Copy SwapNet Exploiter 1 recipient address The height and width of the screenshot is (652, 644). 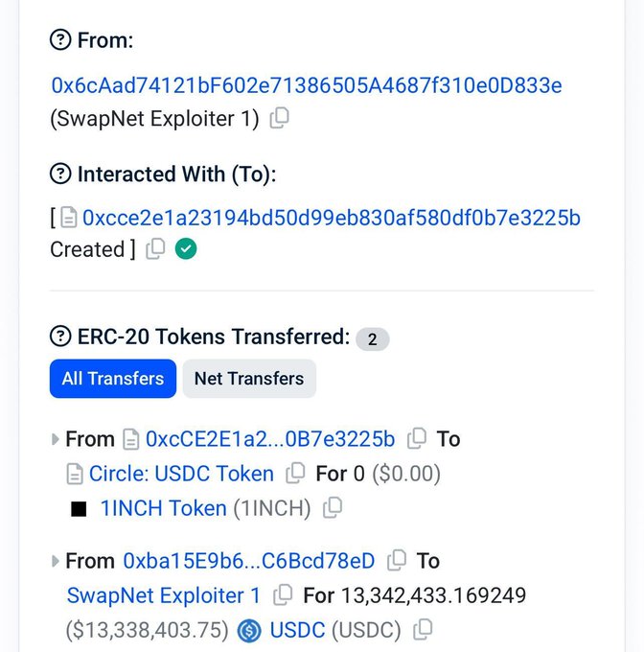(283, 595)
